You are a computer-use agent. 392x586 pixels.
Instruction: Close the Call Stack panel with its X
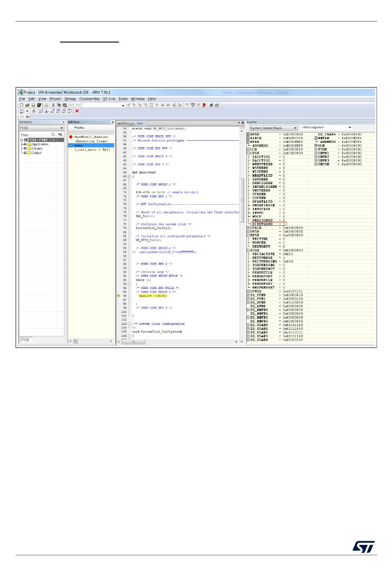113,122
